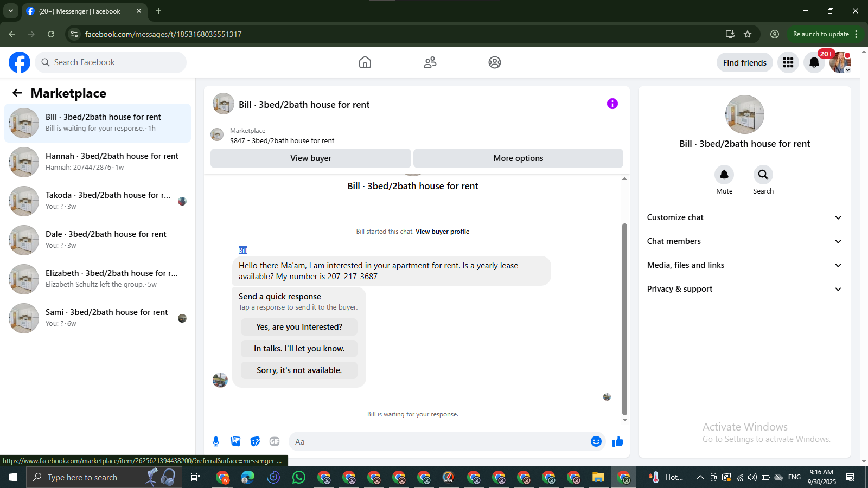Choose a sticker icon

coord(255,441)
